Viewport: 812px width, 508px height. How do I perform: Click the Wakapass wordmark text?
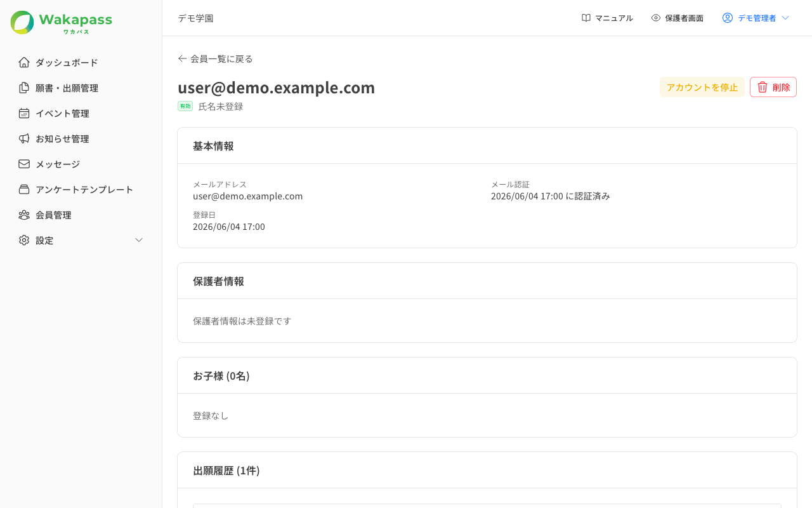[75, 20]
